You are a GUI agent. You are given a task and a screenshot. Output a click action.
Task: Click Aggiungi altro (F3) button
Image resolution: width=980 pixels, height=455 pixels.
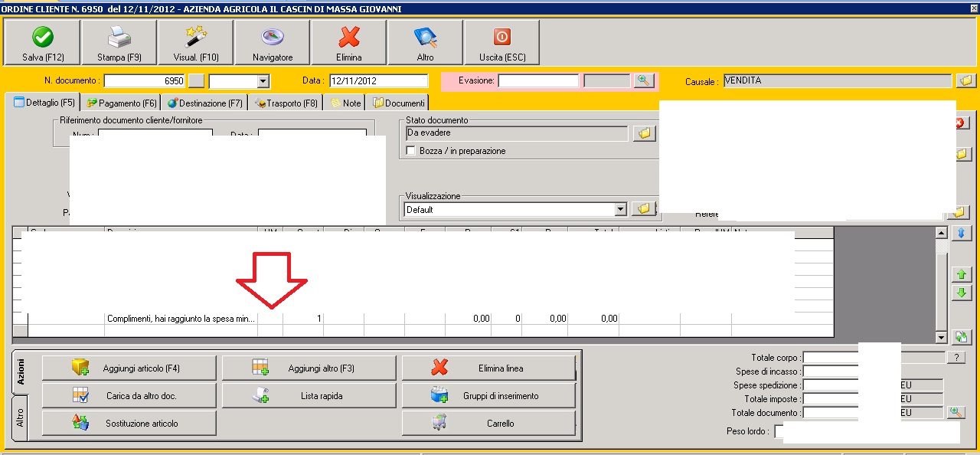(309, 368)
